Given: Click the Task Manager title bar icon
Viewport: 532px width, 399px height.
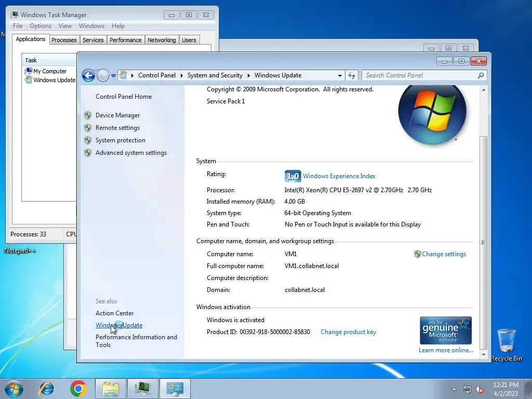Looking at the screenshot, I should pos(14,15).
